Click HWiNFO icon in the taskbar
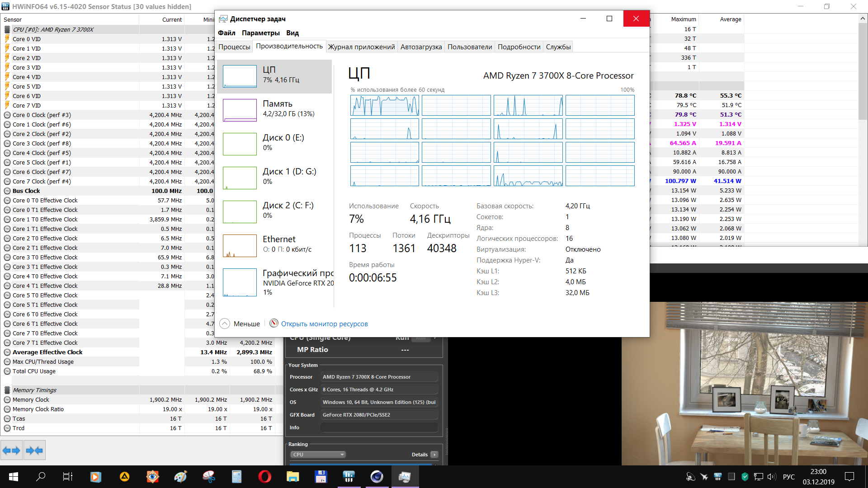This screenshot has width=868, height=488. 349,476
